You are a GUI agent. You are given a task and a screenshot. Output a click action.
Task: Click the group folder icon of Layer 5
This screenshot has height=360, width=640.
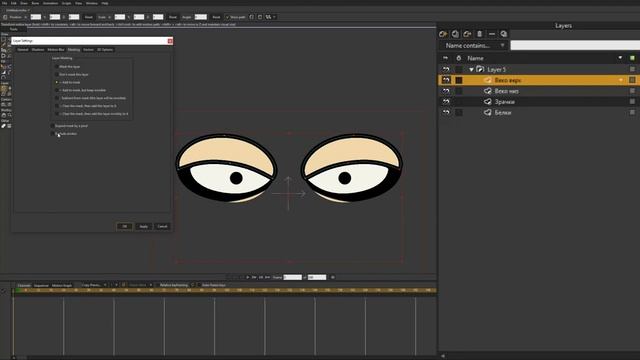[480, 69]
